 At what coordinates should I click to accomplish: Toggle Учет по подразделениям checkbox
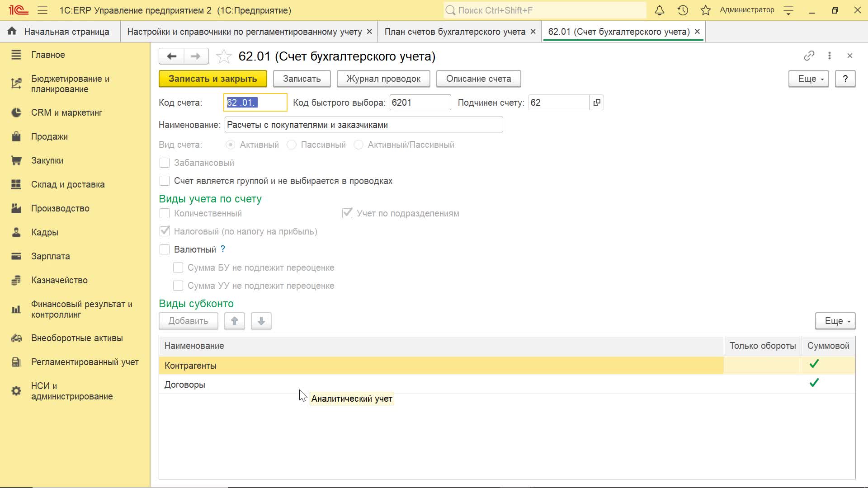[x=347, y=213]
